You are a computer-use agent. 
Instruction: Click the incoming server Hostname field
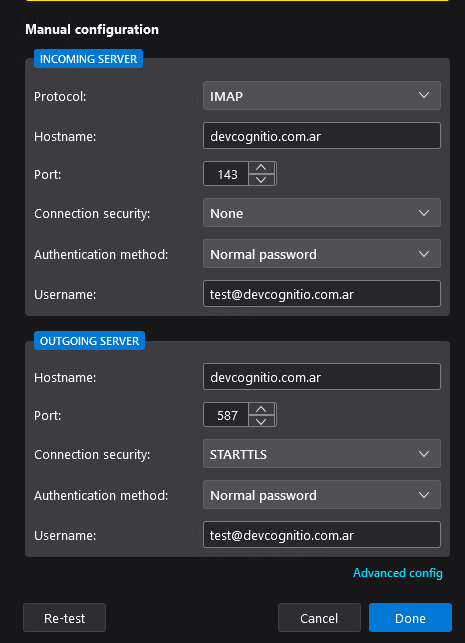[322, 136]
